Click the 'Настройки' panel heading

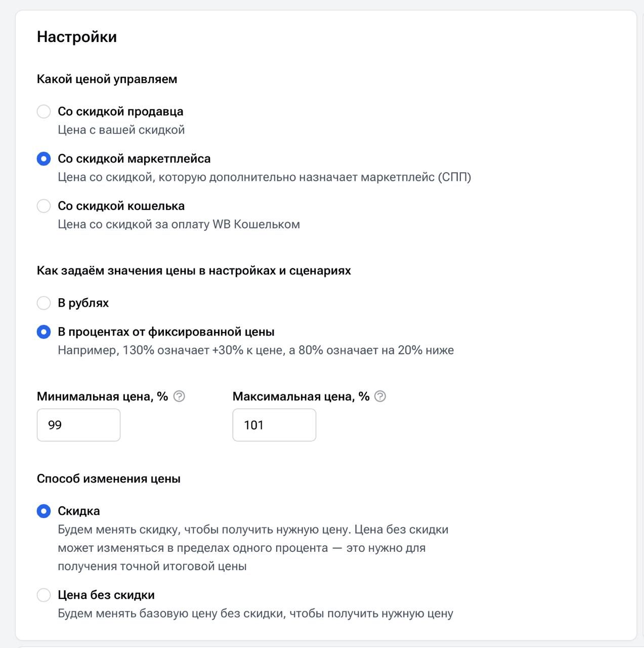77,37
